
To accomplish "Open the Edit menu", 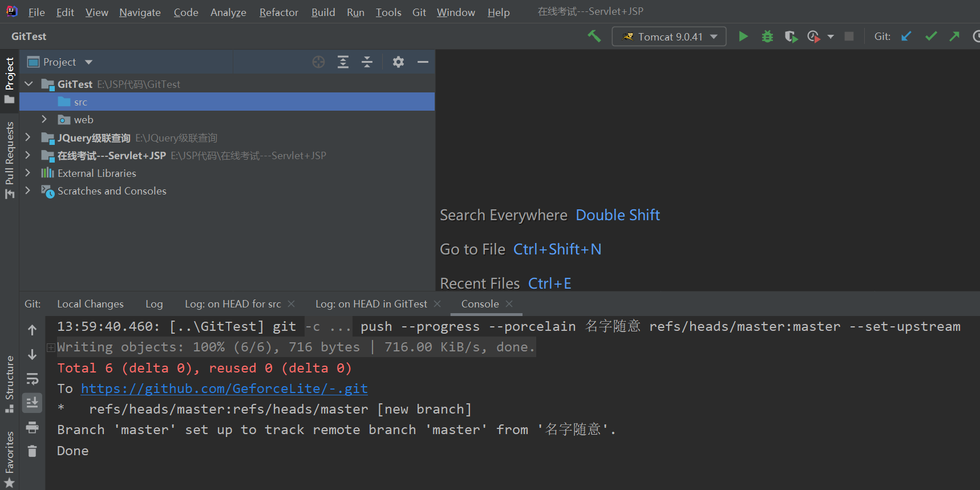I will click(x=65, y=13).
